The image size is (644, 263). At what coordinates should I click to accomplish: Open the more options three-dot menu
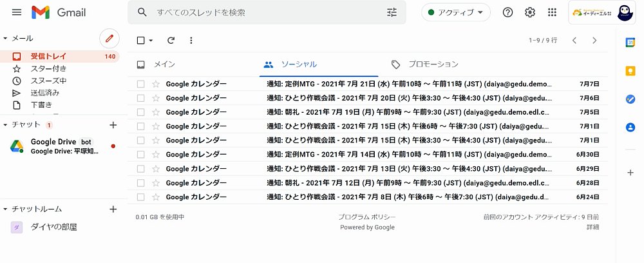click(191, 40)
